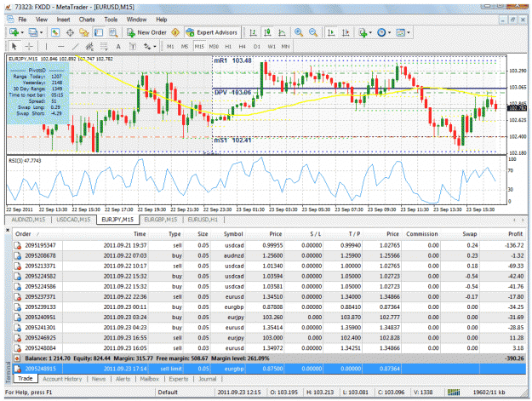532x401 pixels.
Task: Select the text label tool
Action: [x=118, y=46]
